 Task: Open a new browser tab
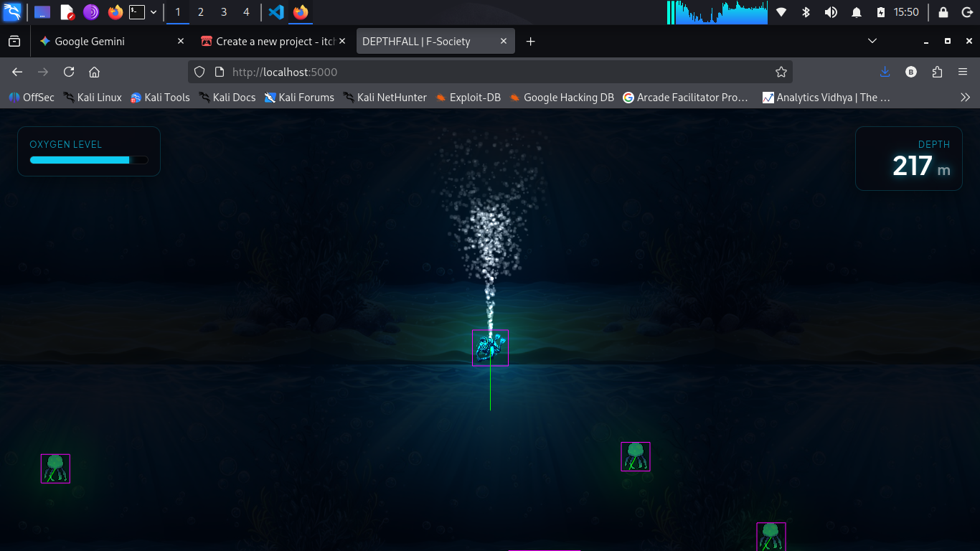(x=530, y=42)
